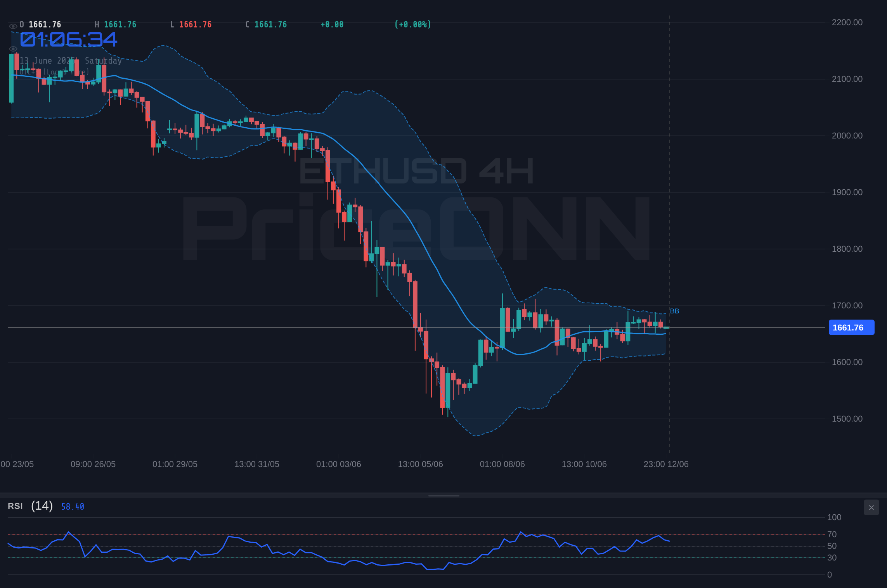
Task: Click the 01:00 08/06 time axis label
Action: click(x=502, y=464)
